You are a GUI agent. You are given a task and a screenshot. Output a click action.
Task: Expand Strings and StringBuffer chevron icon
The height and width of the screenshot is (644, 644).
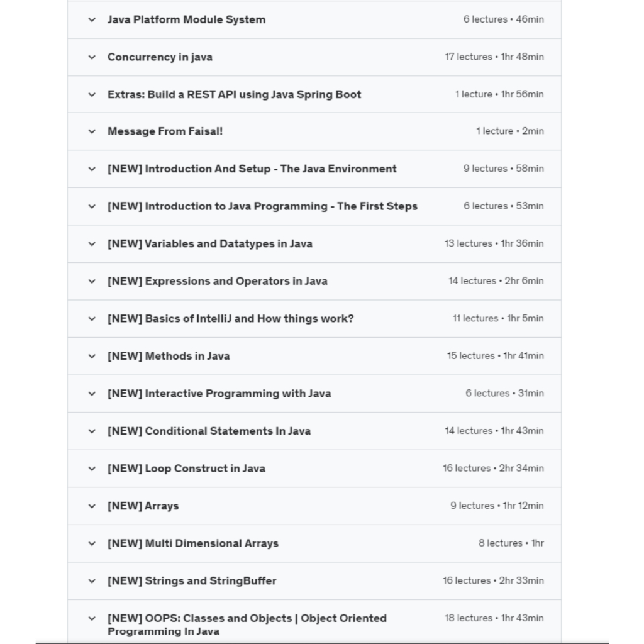pos(92,581)
